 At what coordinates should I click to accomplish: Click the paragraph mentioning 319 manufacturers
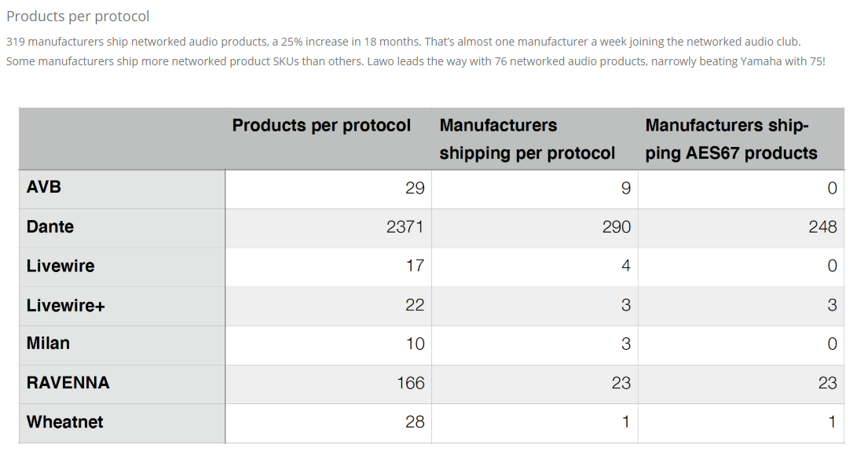[416, 52]
